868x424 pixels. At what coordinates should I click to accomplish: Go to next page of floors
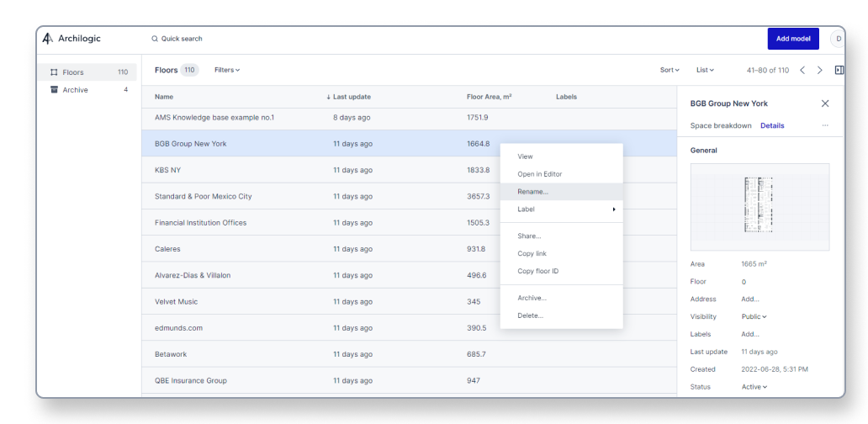[x=820, y=71]
